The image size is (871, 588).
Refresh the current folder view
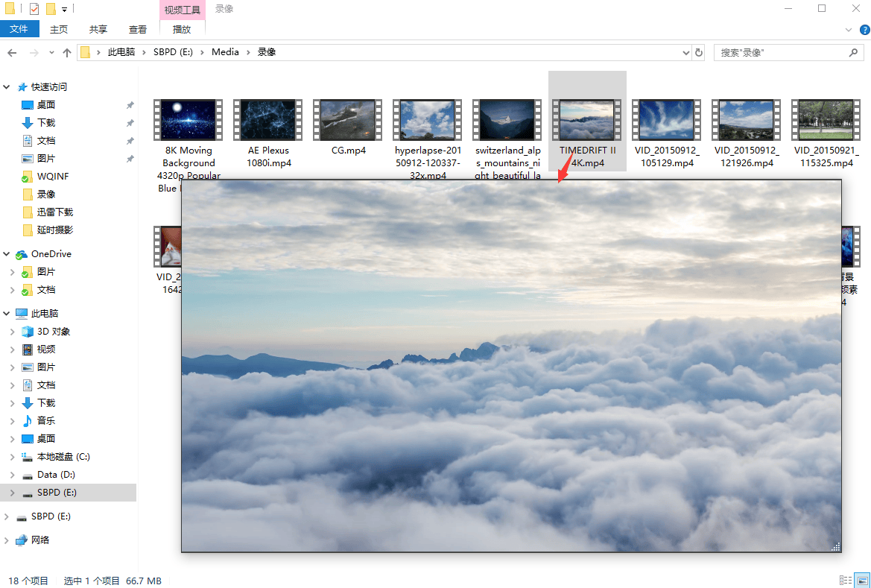coord(698,53)
